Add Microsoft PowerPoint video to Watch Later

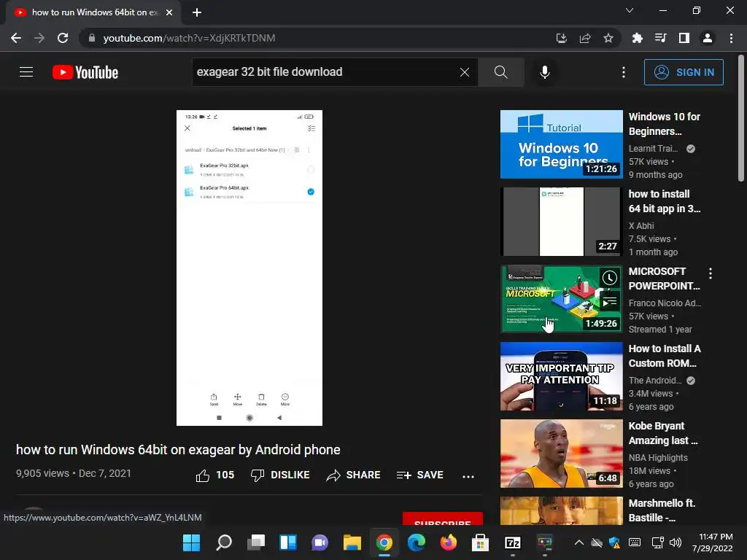click(609, 278)
